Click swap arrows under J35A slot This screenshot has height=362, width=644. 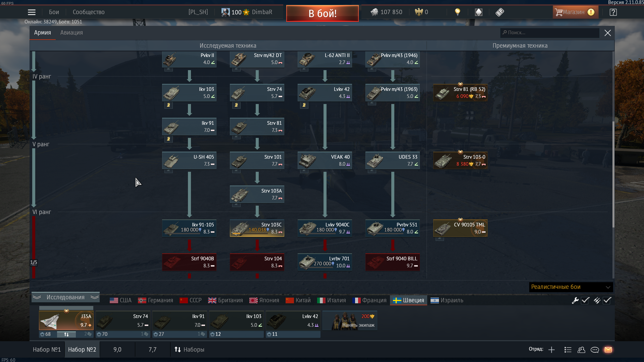coord(66,334)
